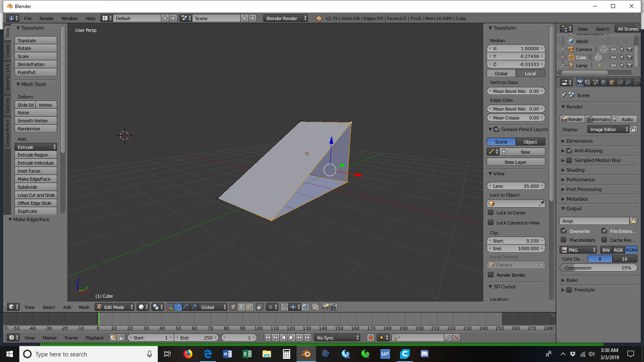
Task: Click the OpenGL render animation clapper icon
Action: pos(333,307)
